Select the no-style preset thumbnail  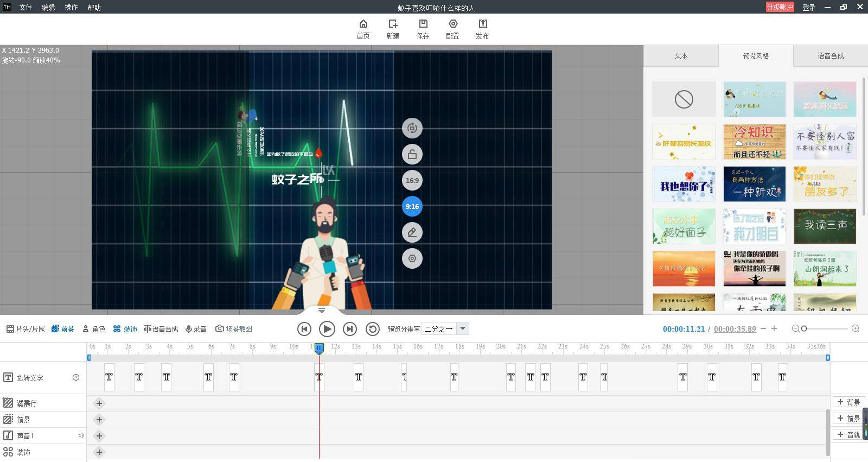[684, 99]
